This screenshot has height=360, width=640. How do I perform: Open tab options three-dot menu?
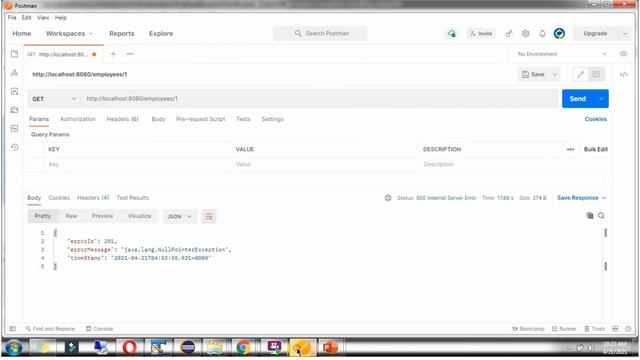coord(130,54)
